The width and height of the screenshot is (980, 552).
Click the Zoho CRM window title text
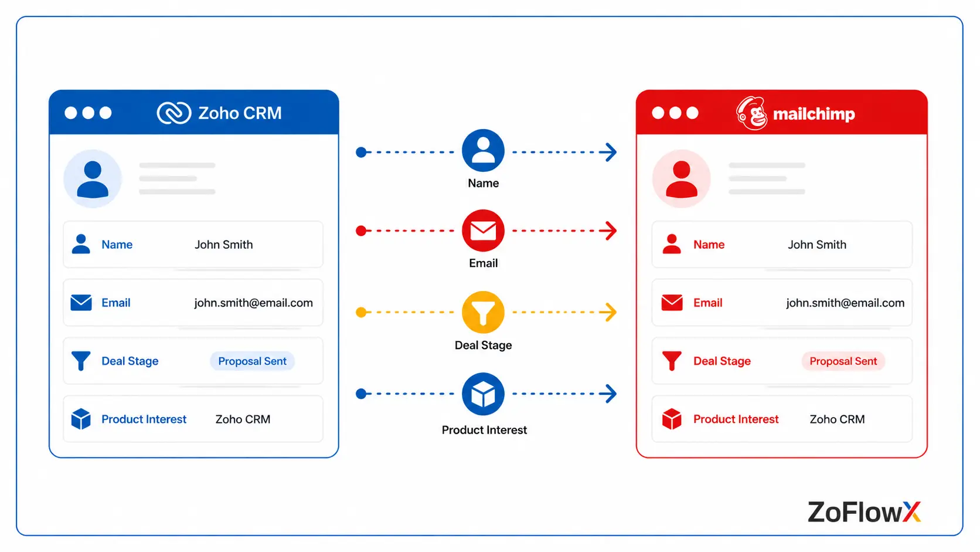(x=240, y=113)
